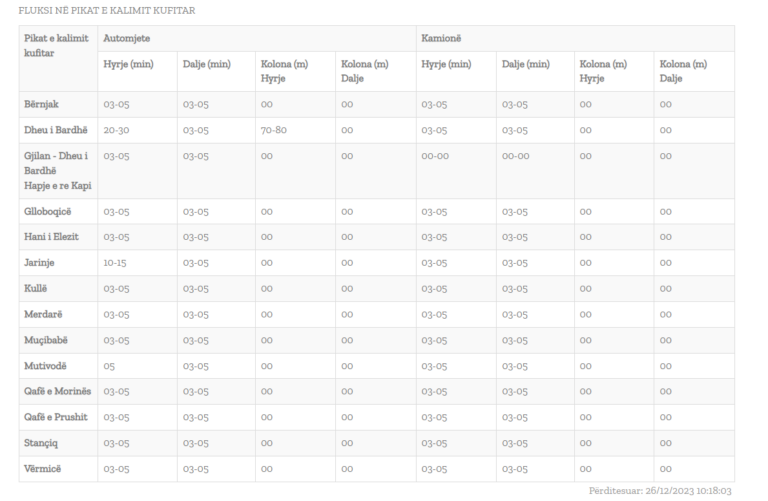Screen dimensions: 768x501
Task: Click the Automjete column group header
Action: click(126, 38)
